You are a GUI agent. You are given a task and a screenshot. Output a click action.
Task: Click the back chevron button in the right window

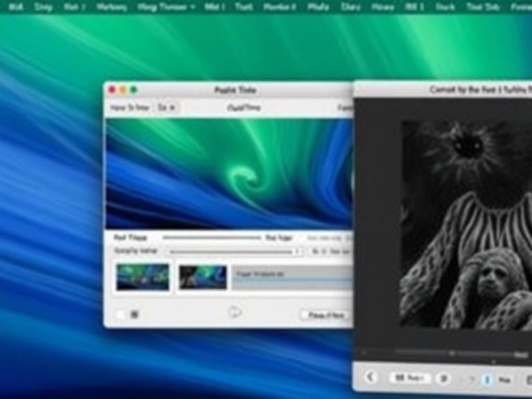pos(371,377)
